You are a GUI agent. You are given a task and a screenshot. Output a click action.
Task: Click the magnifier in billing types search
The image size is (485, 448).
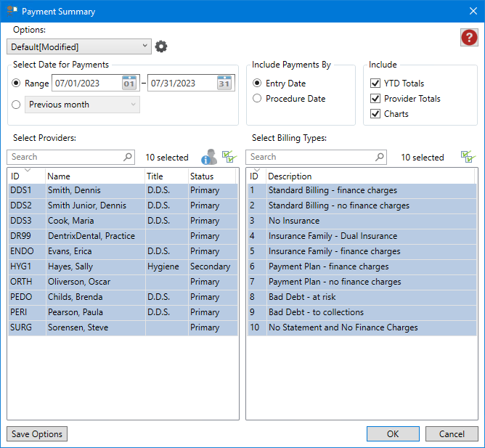click(x=380, y=157)
